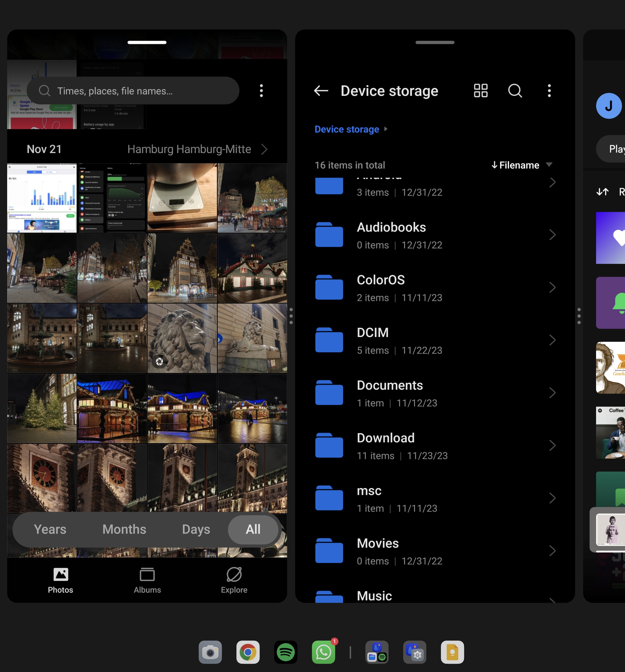Tap split-screen divider dots between Photos and Files
The image size is (625, 672).
(x=291, y=316)
